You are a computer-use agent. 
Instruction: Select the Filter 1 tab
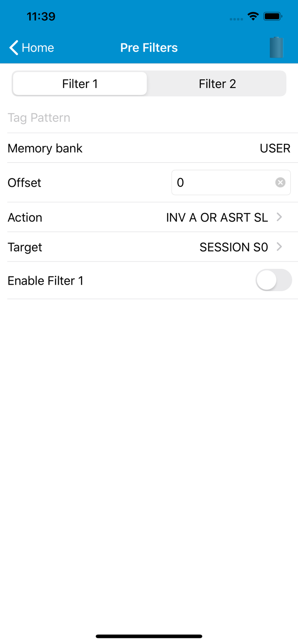(x=80, y=83)
